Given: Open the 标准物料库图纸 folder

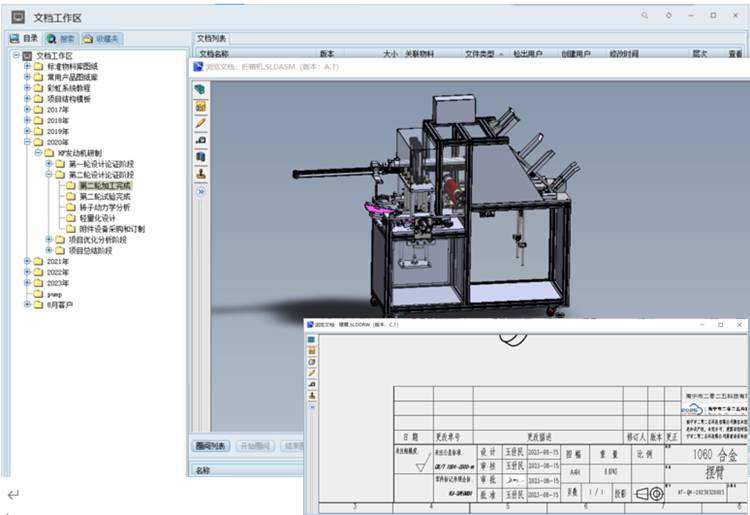Looking at the screenshot, I should [x=72, y=66].
